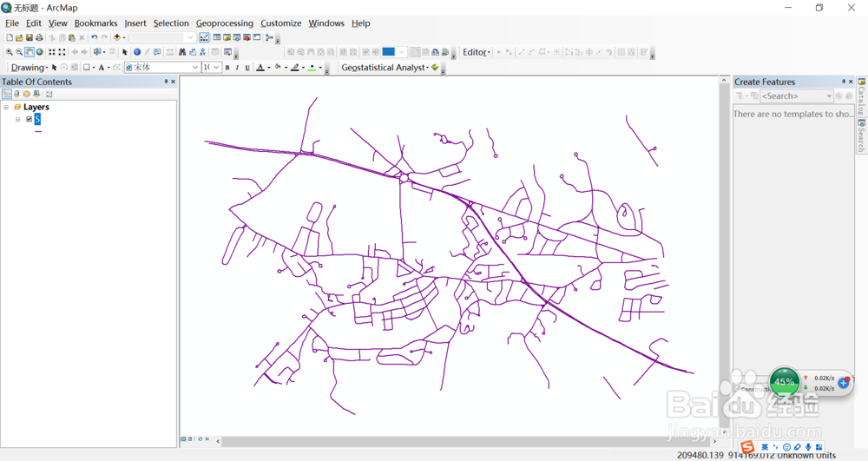Pick the font color swatch
Image resolution: width=868 pixels, height=461 pixels.
(260, 68)
